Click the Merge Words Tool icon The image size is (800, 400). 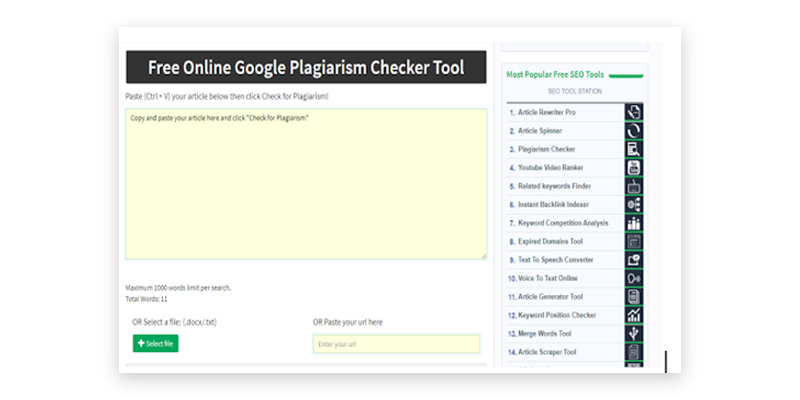coord(634,334)
